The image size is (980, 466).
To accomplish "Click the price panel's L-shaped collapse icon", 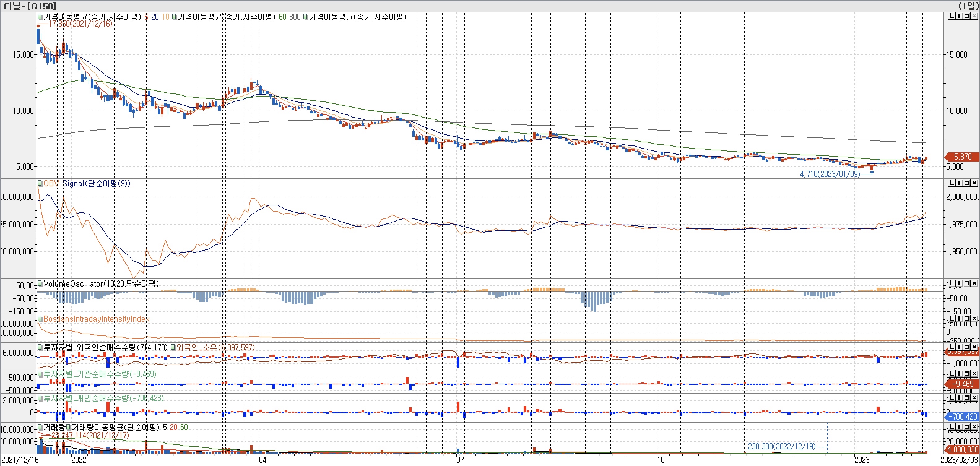I will click(x=952, y=16).
